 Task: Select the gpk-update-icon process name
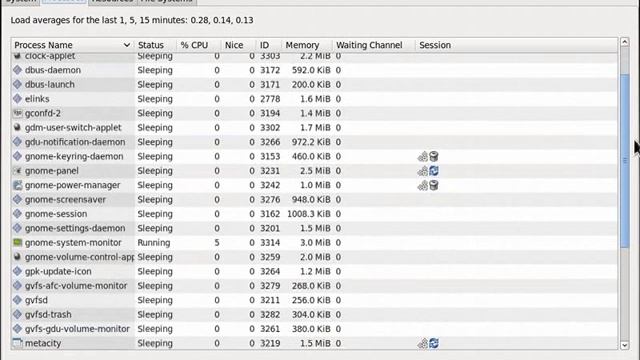(x=58, y=271)
